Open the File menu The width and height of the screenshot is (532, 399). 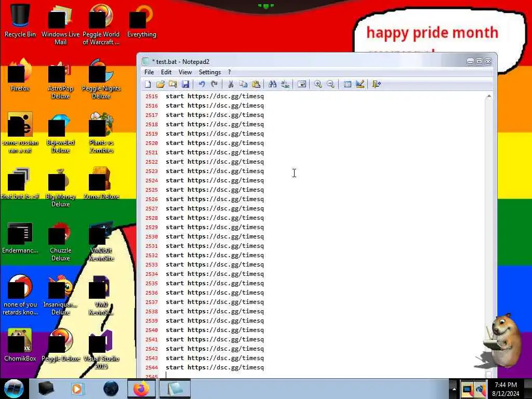[x=149, y=72]
